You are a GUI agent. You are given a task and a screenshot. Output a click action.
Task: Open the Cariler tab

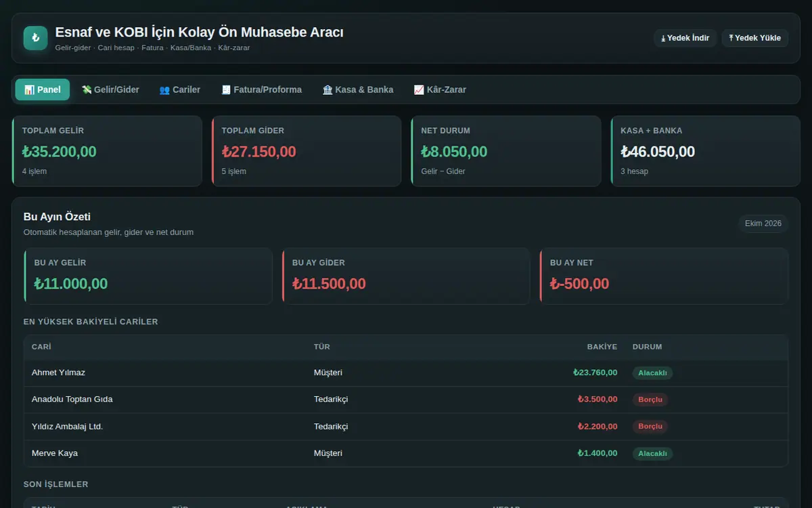tap(180, 89)
